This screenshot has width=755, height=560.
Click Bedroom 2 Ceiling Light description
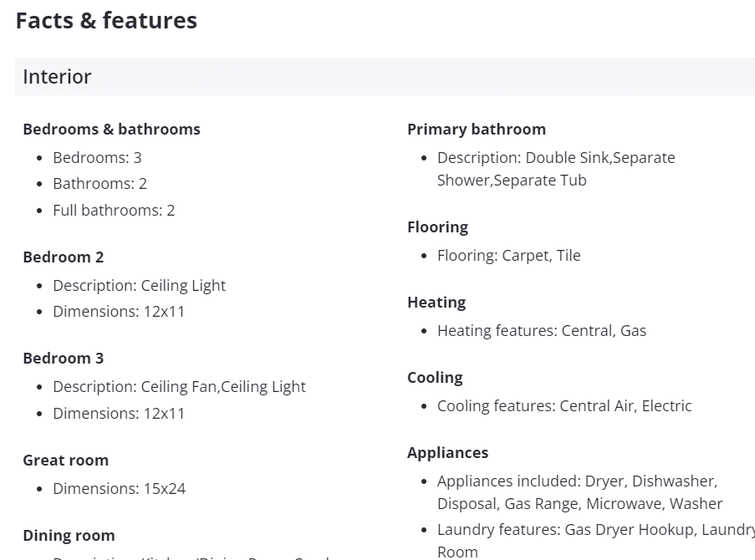pos(139,285)
